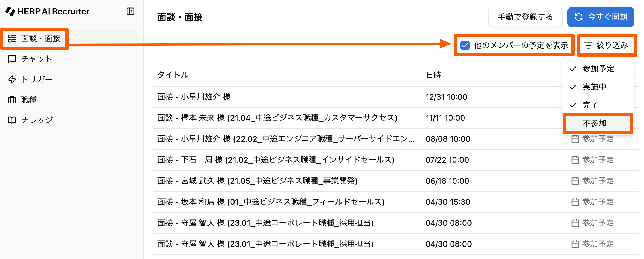Go to the ナレッジ sidebar section
This screenshot has height=259, width=644.
pyautogui.click(x=37, y=120)
